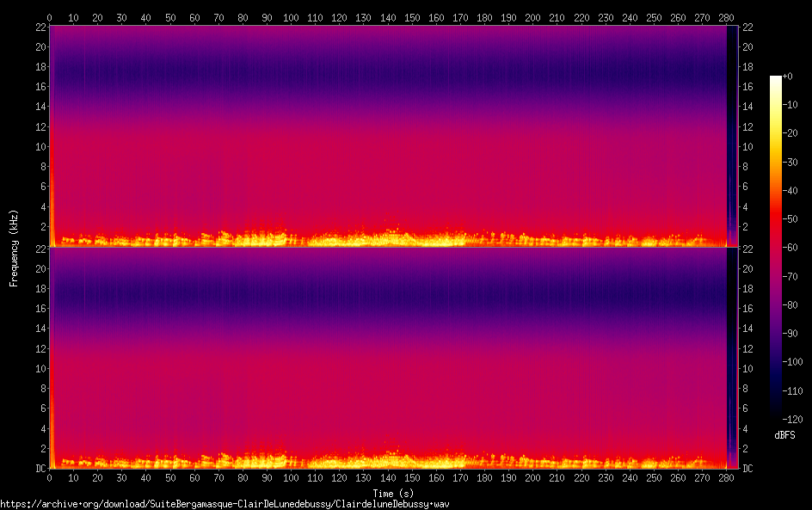Click the "Time (s)" axis label
Viewport: 812px width, 510px height.
click(394, 494)
